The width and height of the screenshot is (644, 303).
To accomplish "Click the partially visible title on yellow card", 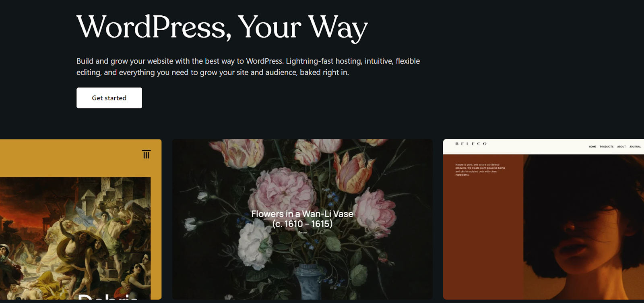I will (108, 297).
